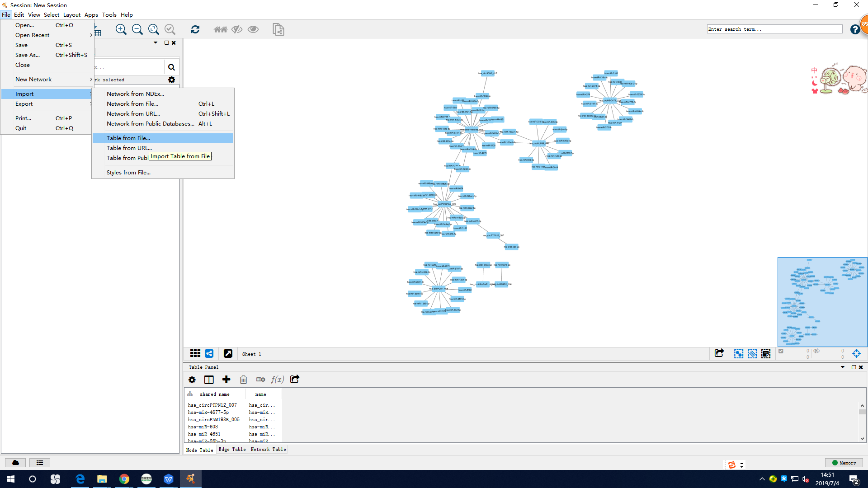Click the zoom out magnifier icon
The width and height of the screenshot is (868, 488).
point(137,29)
